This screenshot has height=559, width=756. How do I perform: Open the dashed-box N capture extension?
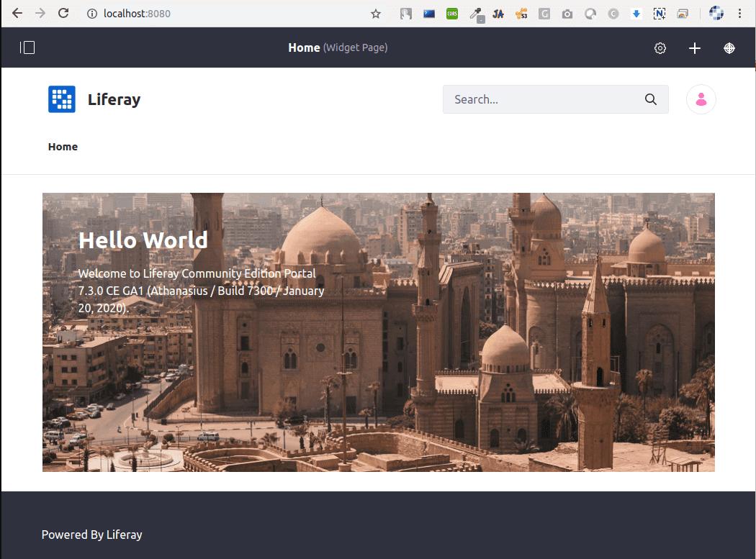click(x=659, y=14)
